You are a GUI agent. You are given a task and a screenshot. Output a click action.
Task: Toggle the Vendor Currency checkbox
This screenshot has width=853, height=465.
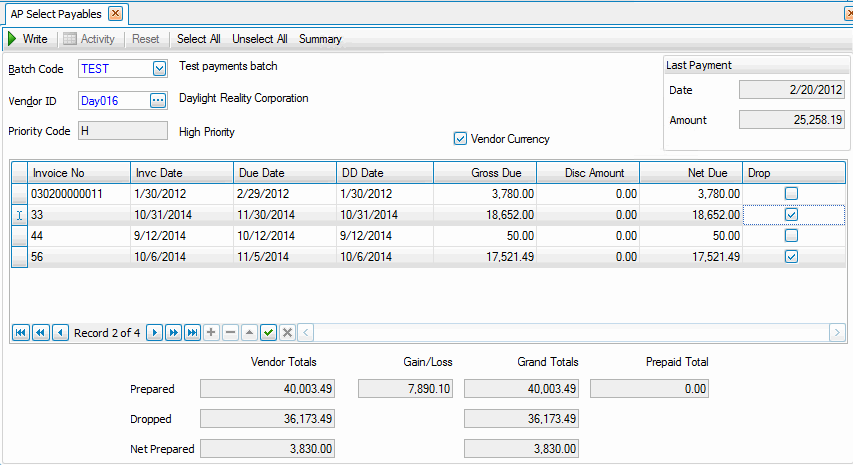click(x=460, y=139)
